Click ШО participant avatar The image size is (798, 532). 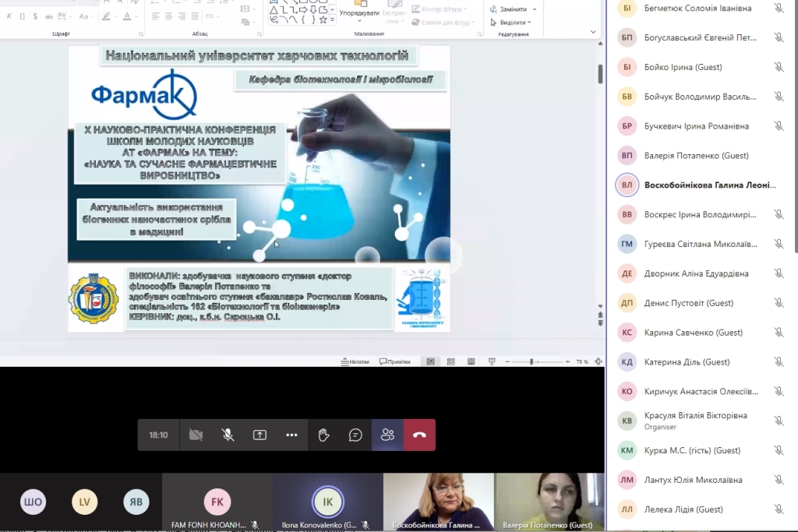point(33,502)
